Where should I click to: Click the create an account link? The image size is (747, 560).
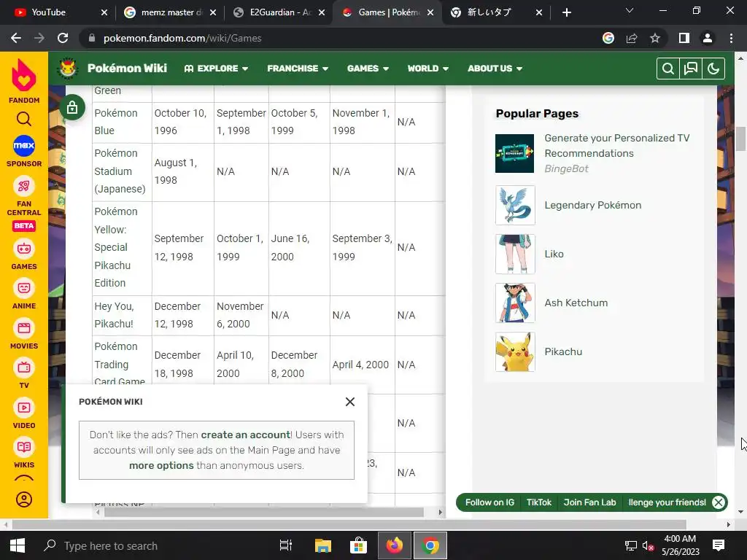coord(246,435)
